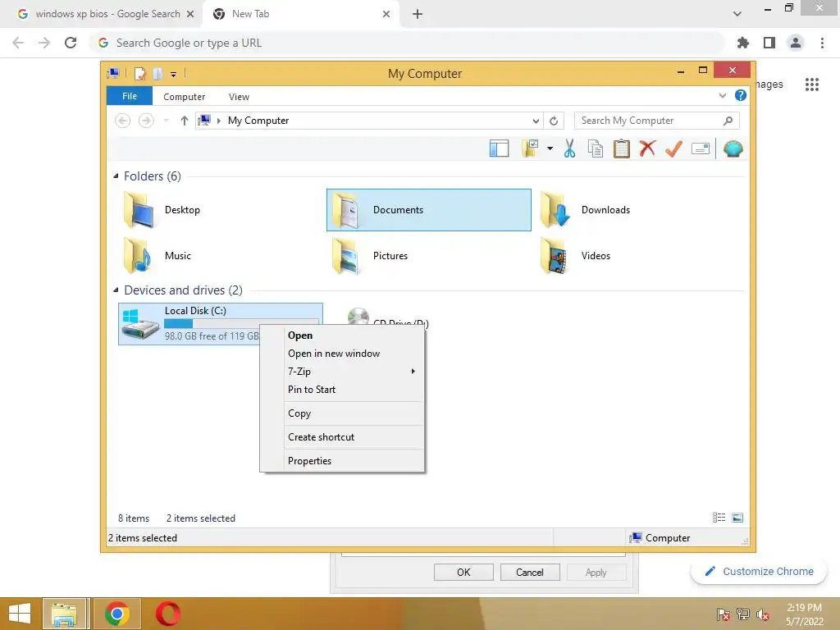
Task: Click the File Explorer taskbar button
Action: [64, 614]
